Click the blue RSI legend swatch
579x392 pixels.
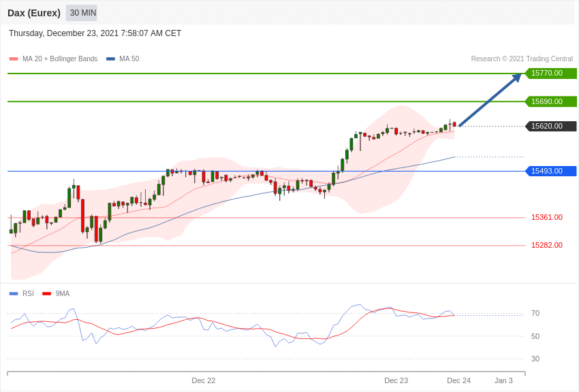click(x=14, y=293)
